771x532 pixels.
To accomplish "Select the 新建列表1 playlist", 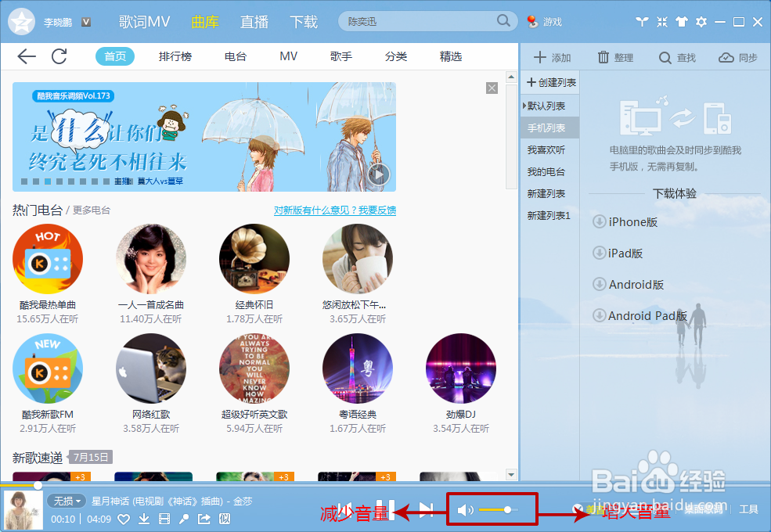I will [x=549, y=216].
